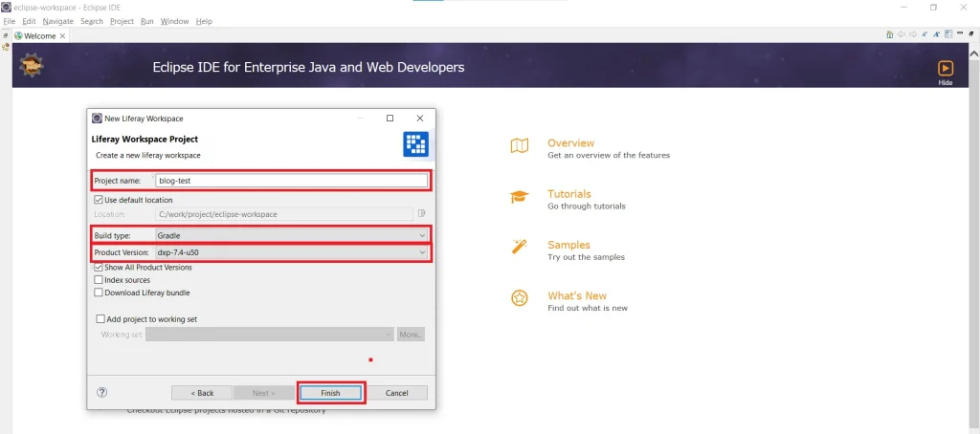Check Add project to working set
The width and height of the screenshot is (980, 434).
[x=100, y=319]
